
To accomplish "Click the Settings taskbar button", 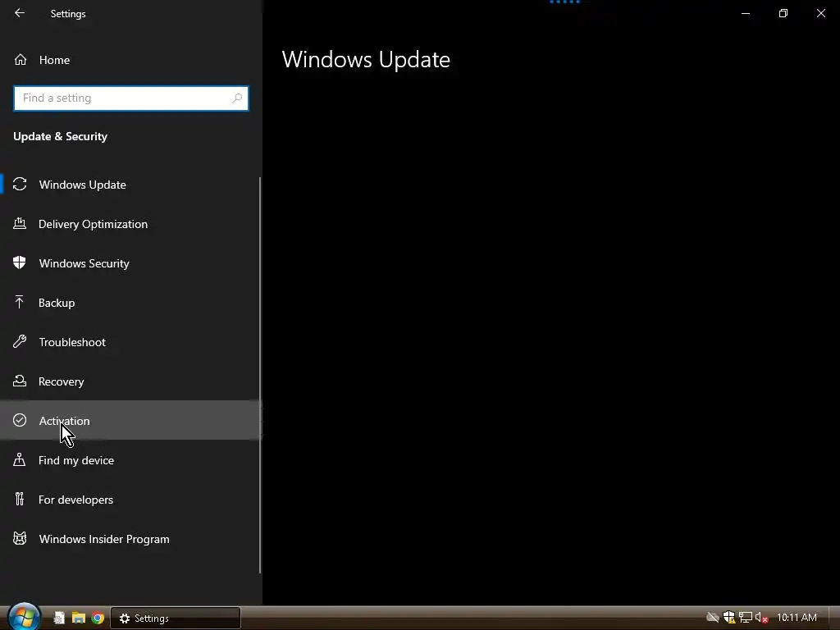I will [x=176, y=619].
